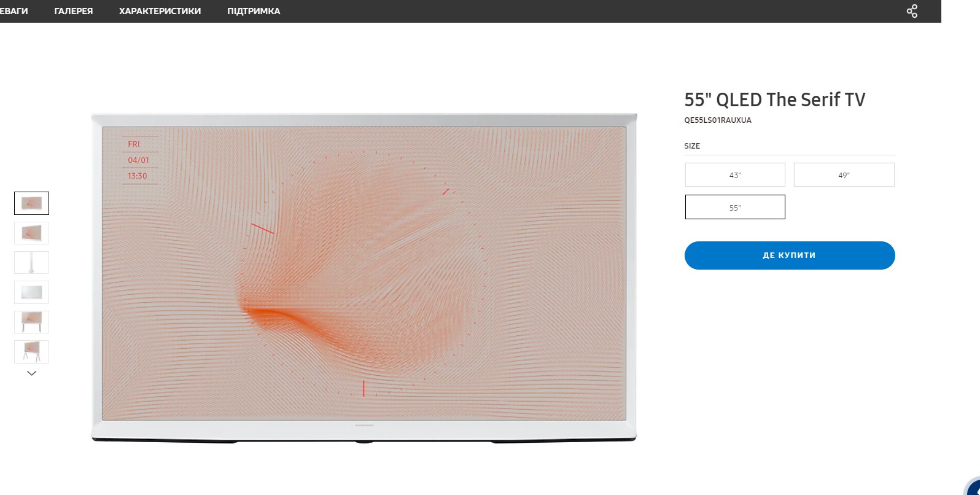The width and height of the screenshot is (980, 495).
Task: Show the angled-view TV thumbnail
Action: [32, 233]
